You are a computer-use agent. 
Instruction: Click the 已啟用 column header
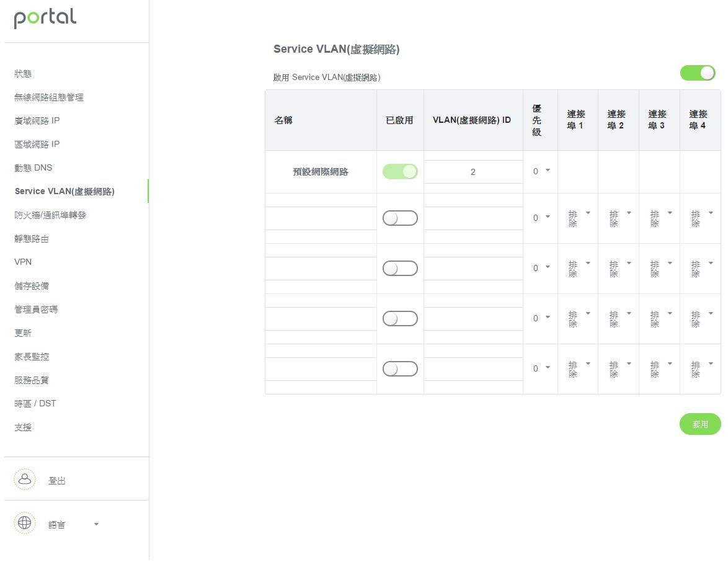click(399, 120)
